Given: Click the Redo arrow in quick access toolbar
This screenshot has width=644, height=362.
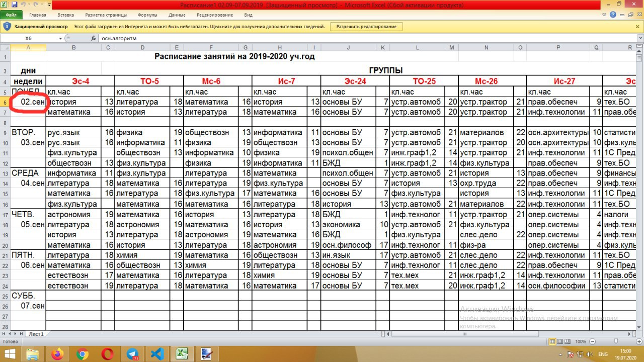Looking at the screenshot, I should click(36, 5).
